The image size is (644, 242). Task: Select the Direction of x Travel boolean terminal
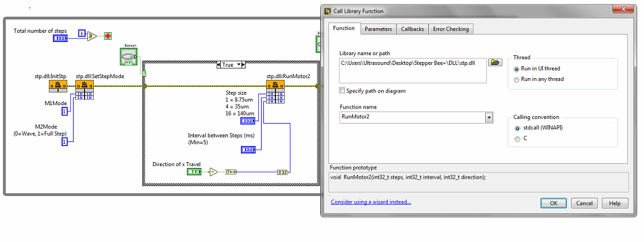click(x=194, y=172)
